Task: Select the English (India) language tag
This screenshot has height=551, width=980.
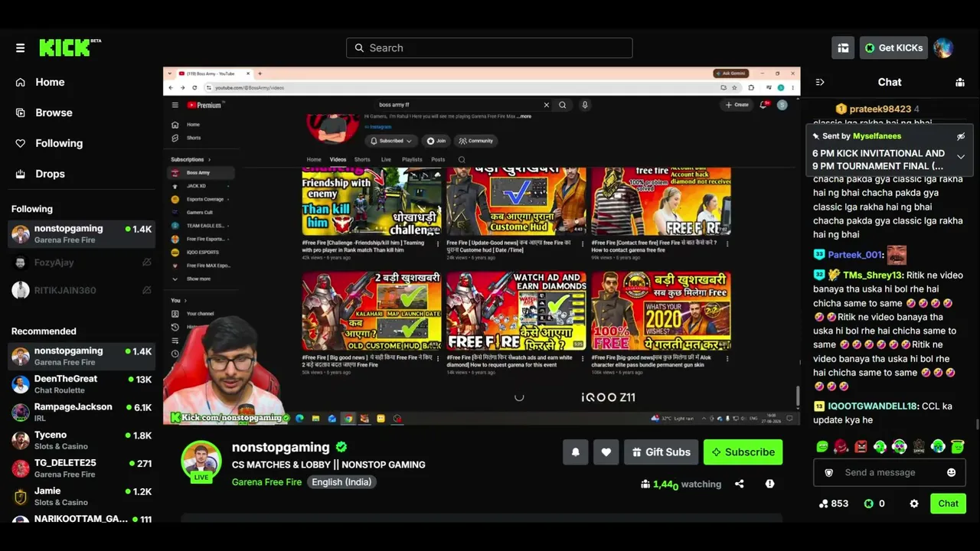Action: click(x=341, y=482)
